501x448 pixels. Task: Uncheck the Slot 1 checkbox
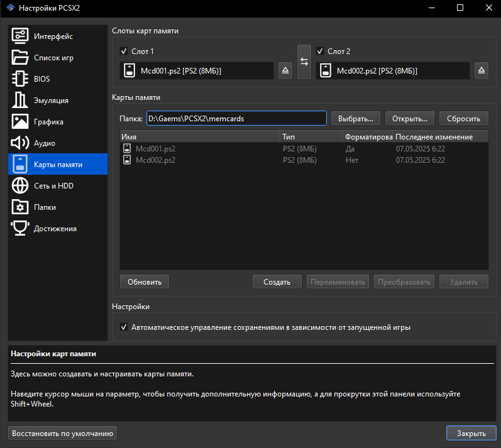pyautogui.click(x=124, y=52)
